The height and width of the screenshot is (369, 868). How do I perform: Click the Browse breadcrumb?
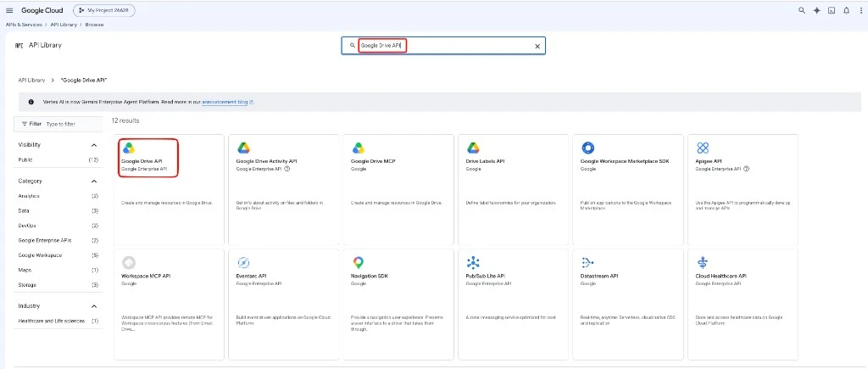tap(94, 25)
